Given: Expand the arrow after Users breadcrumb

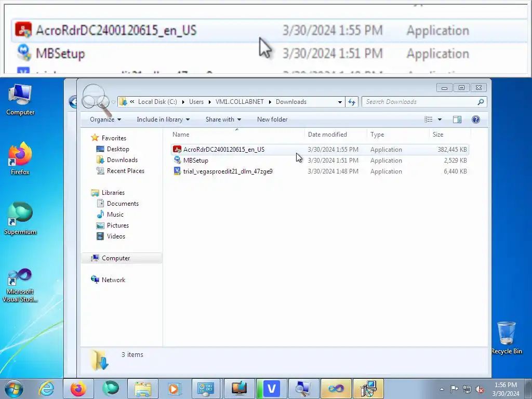Looking at the screenshot, I should (210, 102).
